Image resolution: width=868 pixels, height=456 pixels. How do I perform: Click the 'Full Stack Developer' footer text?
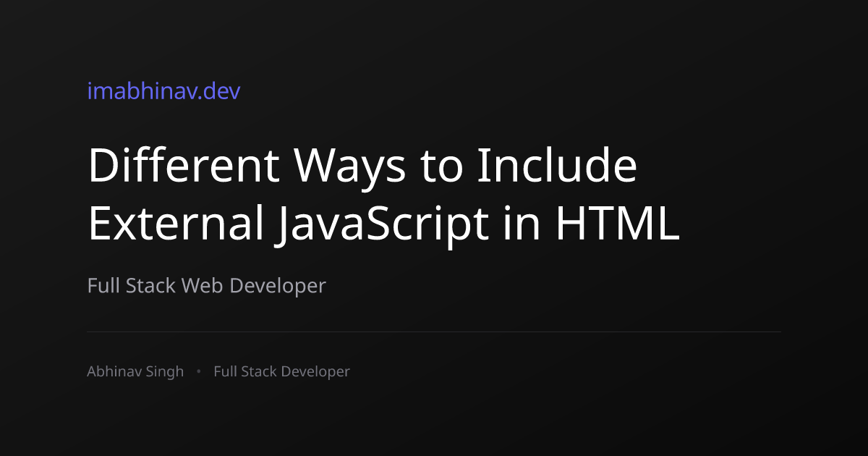pyautogui.click(x=282, y=372)
